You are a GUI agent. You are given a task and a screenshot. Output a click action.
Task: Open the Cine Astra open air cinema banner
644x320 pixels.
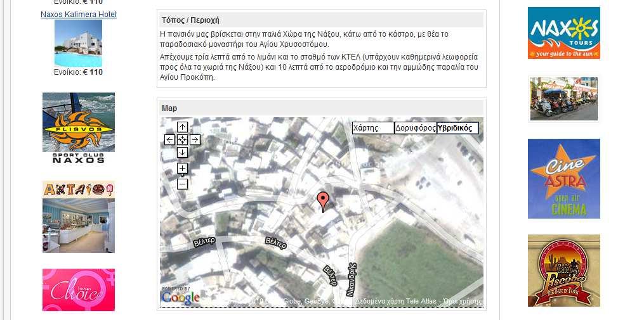[564, 179]
